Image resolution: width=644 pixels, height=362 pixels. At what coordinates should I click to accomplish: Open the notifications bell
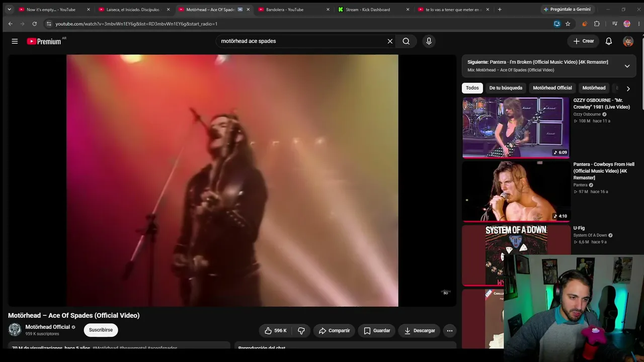tap(609, 41)
